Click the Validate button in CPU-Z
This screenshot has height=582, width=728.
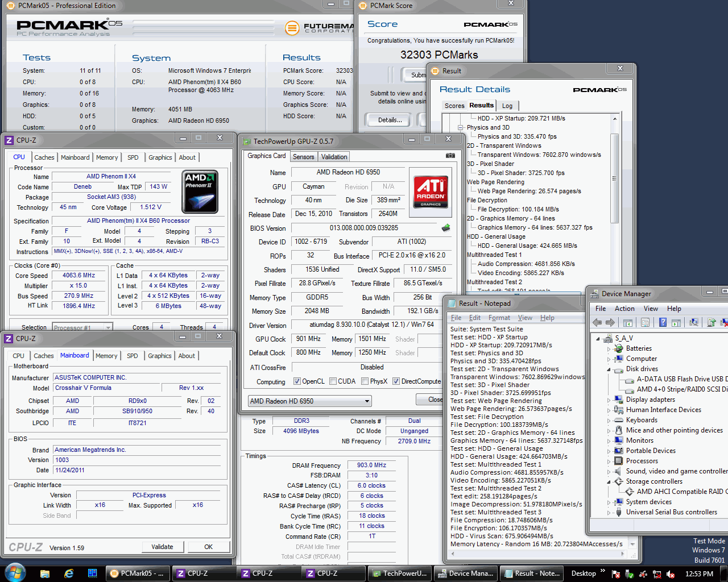click(x=162, y=547)
